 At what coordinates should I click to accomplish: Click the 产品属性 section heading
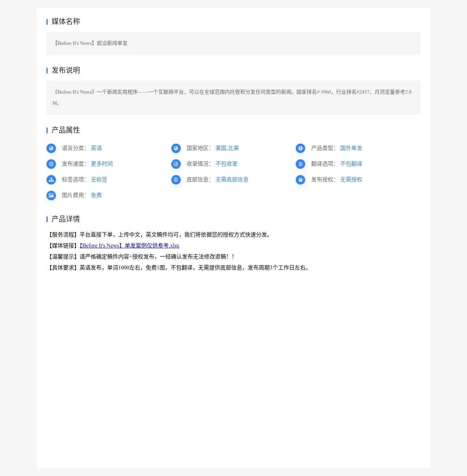(x=66, y=130)
